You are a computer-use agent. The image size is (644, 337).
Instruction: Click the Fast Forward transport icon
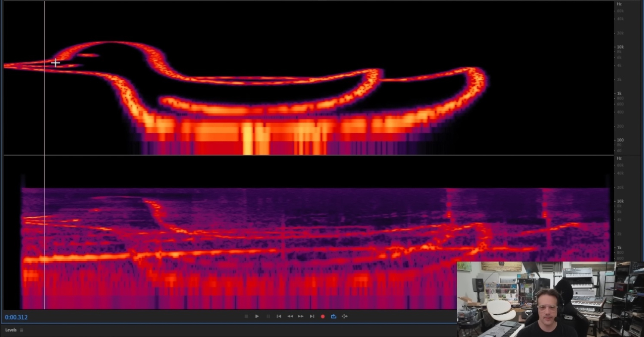(301, 316)
